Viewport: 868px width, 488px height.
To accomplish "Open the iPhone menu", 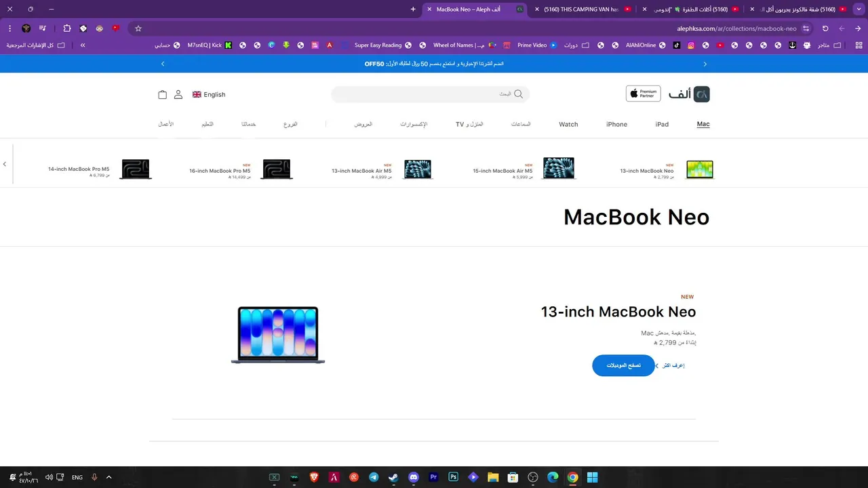I will point(616,124).
